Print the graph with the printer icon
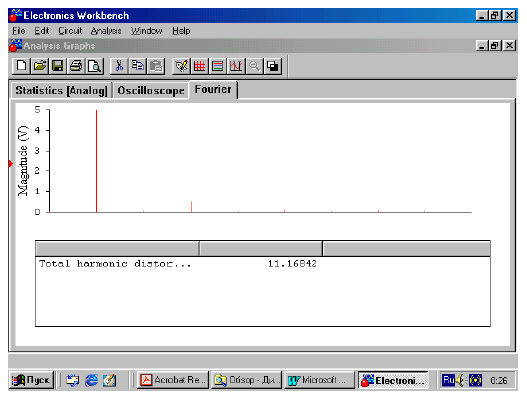This screenshot has height=393, width=527. 76,66
